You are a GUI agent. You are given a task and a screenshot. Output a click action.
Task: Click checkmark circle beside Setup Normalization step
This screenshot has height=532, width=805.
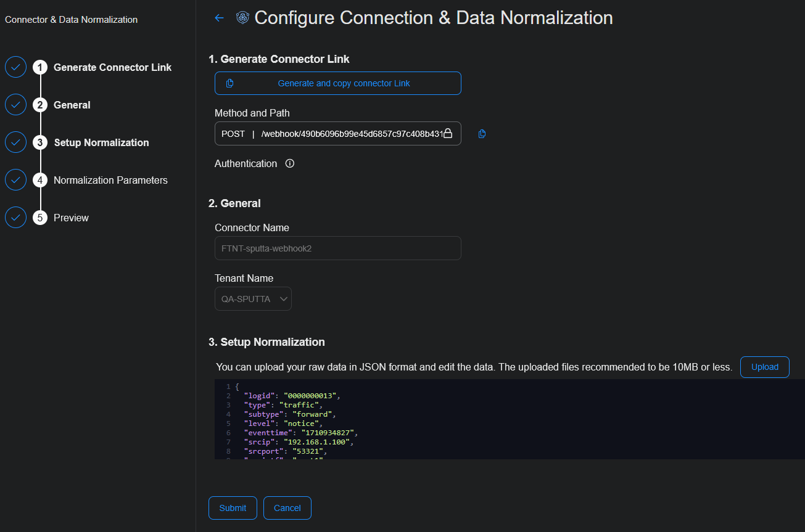[15, 142]
